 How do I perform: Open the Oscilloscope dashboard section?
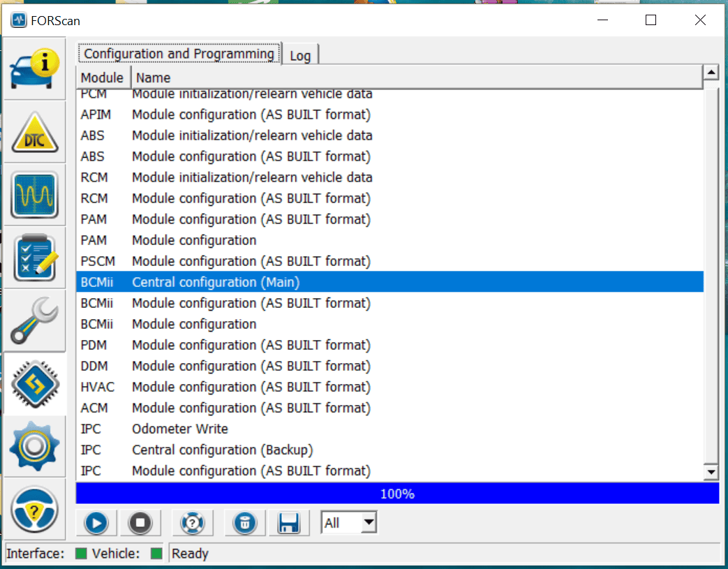(x=35, y=195)
